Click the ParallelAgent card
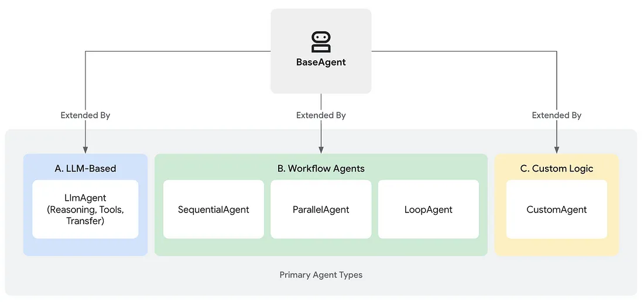Image resolution: width=644 pixels, height=302 pixels. (x=321, y=210)
